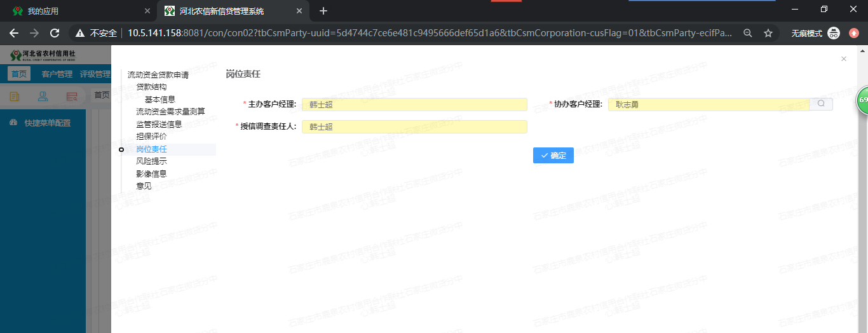
Task: Open 快捷菜单配置 in the sidebar
Action: (47, 123)
